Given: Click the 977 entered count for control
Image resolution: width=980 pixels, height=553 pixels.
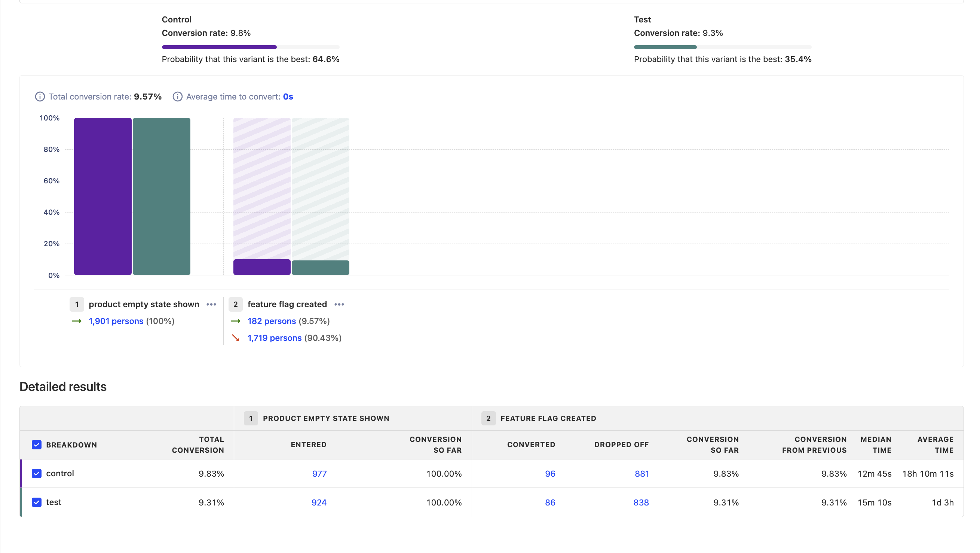Looking at the screenshot, I should [x=319, y=473].
